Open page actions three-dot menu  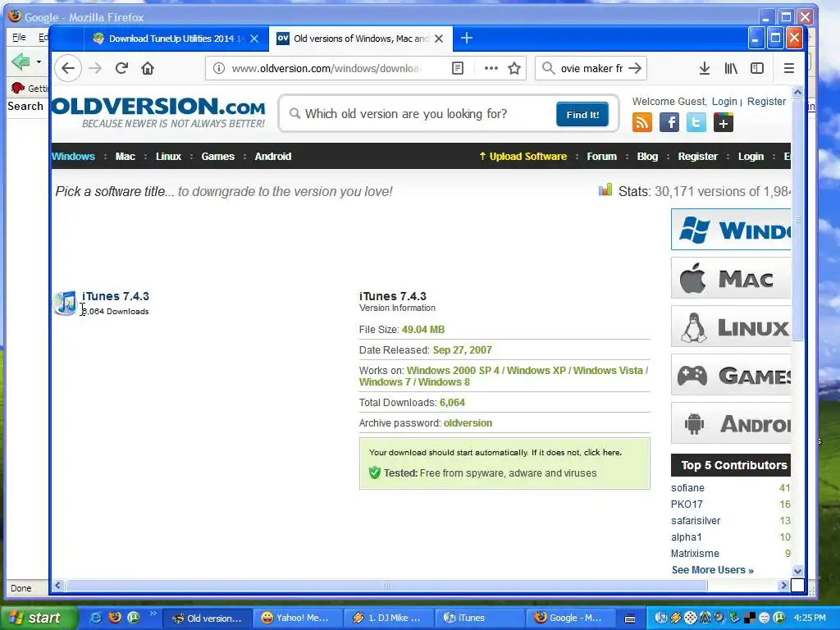pyautogui.click(x=491, y=68)
